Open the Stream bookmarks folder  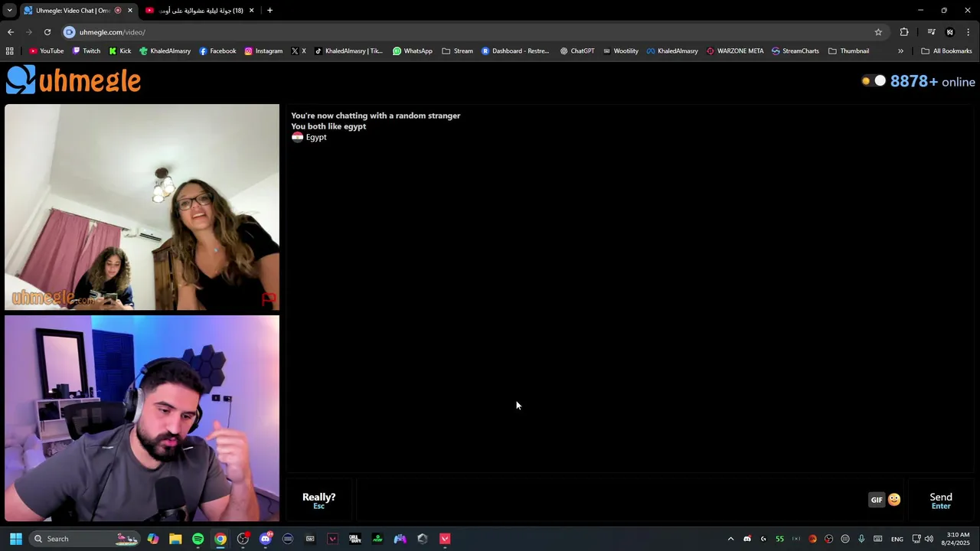coord(458,51)
